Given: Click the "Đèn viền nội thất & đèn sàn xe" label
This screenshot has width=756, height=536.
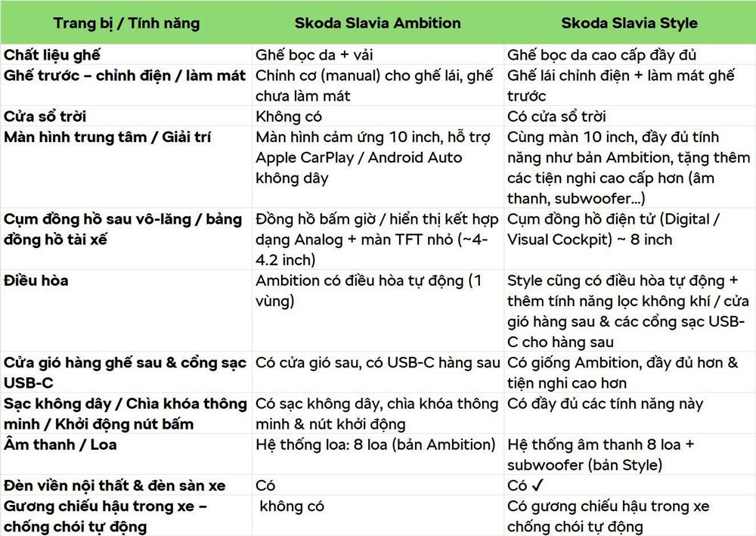Looking at the screenshot, I should tap(115, 485).
